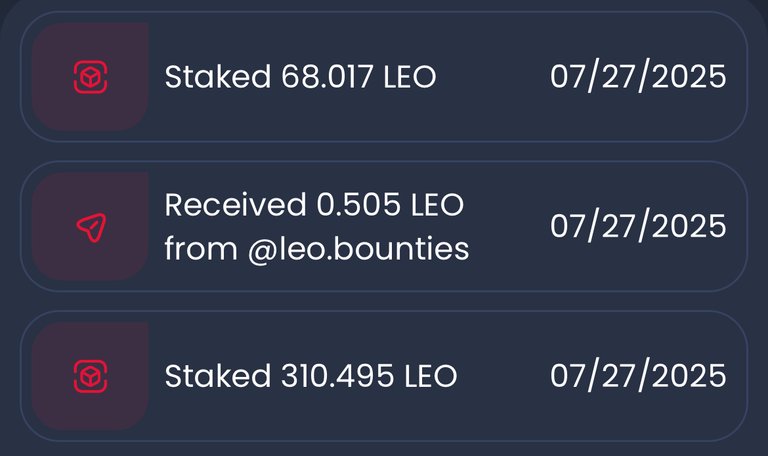Open the Received 0.505 LEO transaction card
Viewport: 768px width, 456px height.
(384, 226)
